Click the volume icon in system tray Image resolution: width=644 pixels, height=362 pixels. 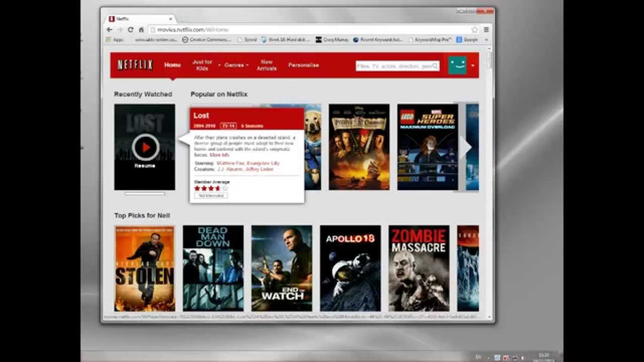pos(522,357)
